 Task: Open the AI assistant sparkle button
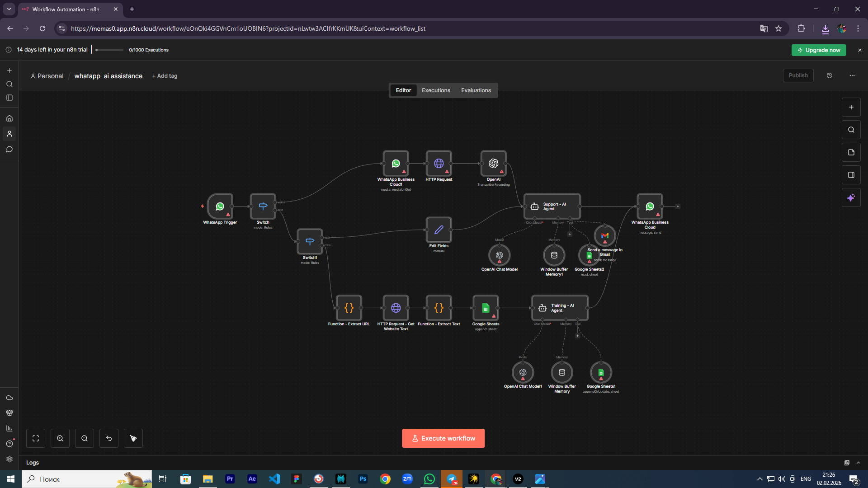[851, 197]
